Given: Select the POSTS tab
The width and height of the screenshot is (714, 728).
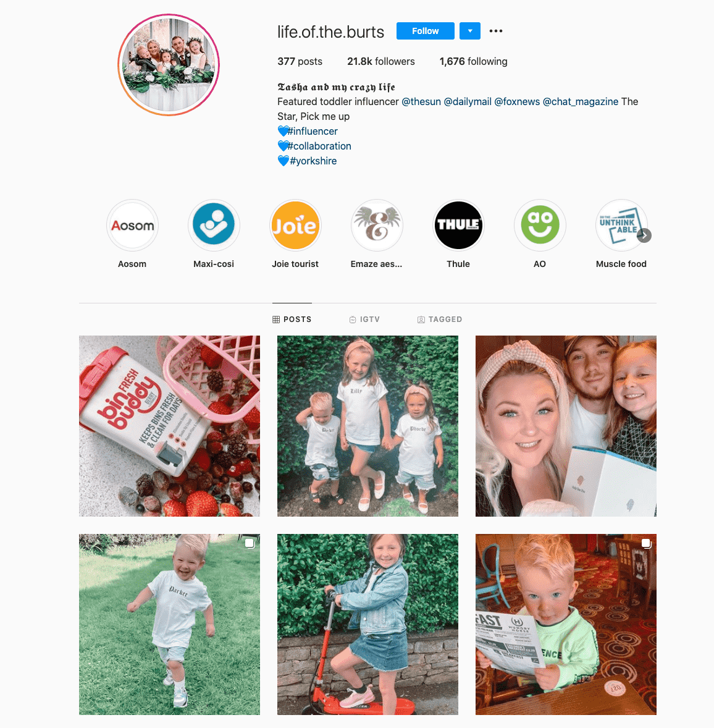Looking at the screenshot, I should (292, 320).
